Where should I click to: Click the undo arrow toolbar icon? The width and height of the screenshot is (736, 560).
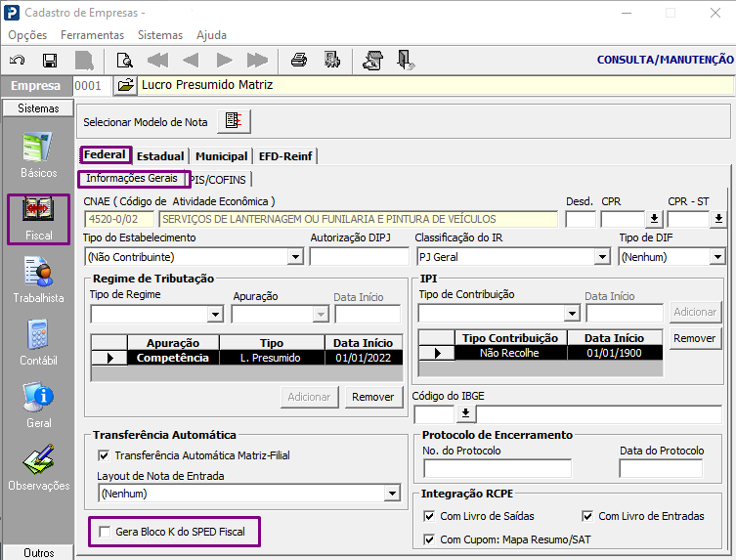coord(17,61)
